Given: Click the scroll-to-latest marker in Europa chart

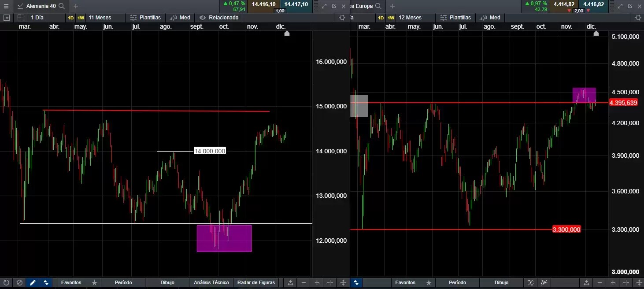Looking at the screenshot, I should click(x=596, y=33).
